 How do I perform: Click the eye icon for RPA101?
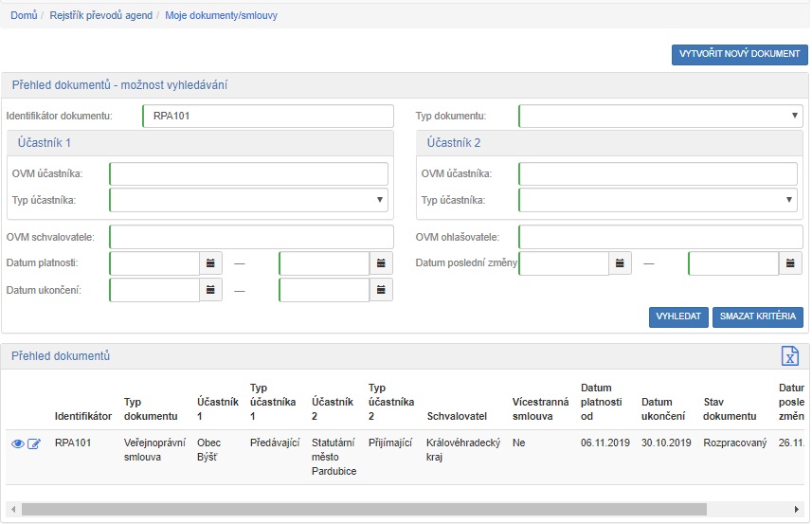(x=18, y=443)
